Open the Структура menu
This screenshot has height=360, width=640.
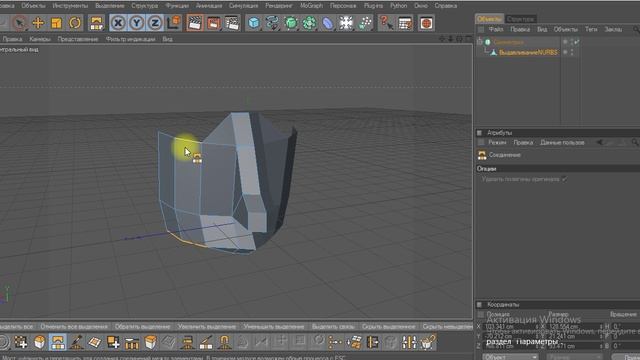pyautogui.click(x=144, y=6)
